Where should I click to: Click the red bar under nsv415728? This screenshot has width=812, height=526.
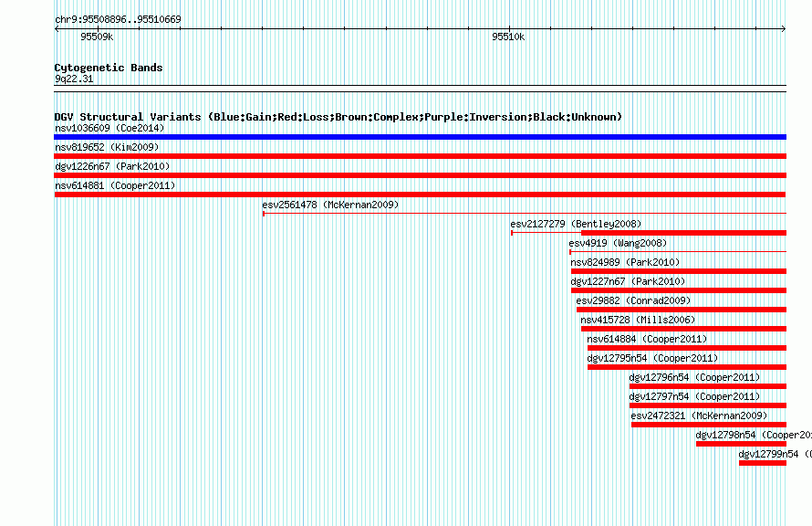coord(683,329)
